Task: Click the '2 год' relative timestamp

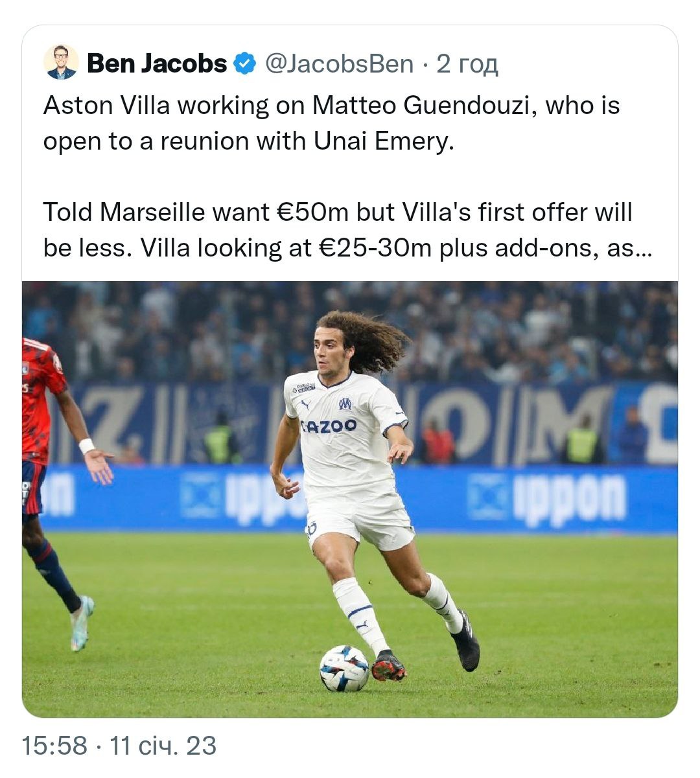Action: (x=467, y=63)
